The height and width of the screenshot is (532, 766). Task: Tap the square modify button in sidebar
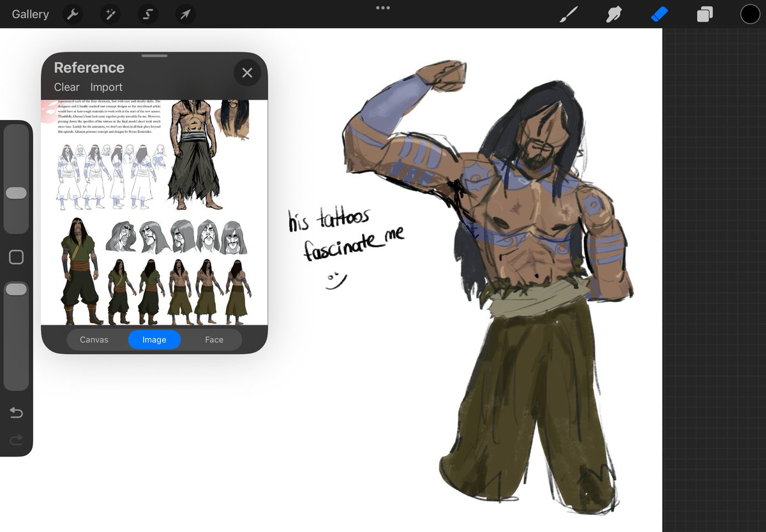[16, 257]
